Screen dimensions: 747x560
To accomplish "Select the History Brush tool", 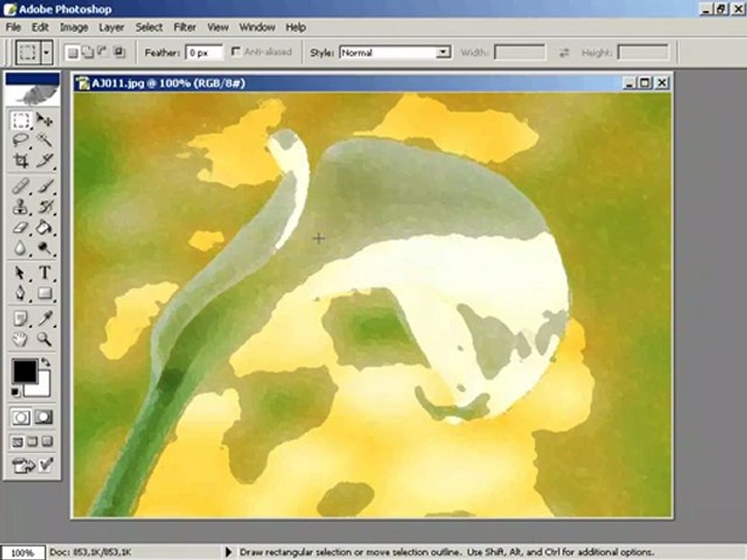I will (44, 207).
